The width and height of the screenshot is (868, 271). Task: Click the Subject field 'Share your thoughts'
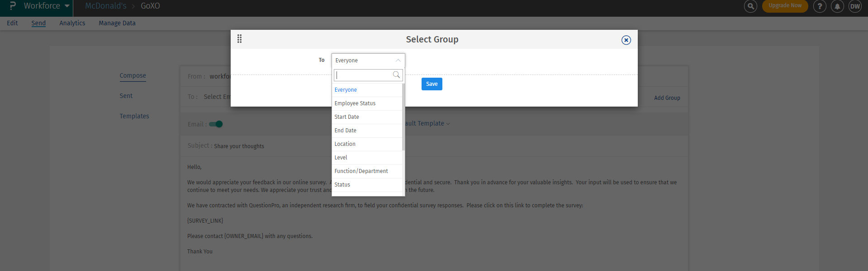239,146
